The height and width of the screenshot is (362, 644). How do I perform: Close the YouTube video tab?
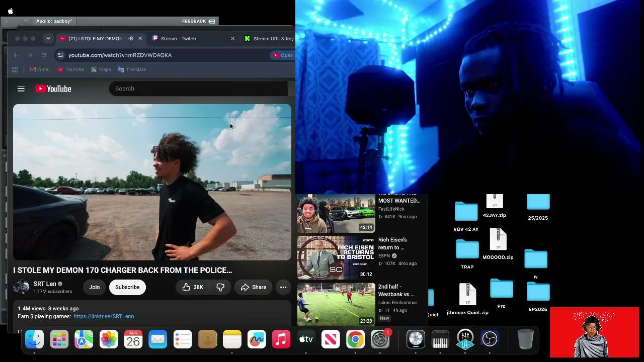140,39
